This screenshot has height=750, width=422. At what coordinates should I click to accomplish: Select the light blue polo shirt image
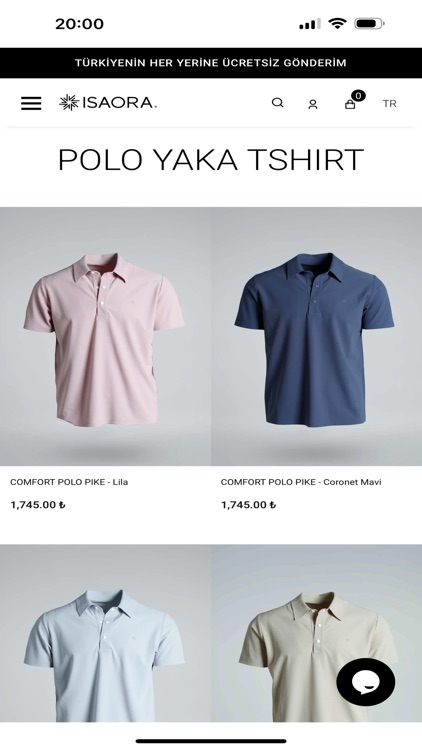pyautogui.click(x=105, y=633)
